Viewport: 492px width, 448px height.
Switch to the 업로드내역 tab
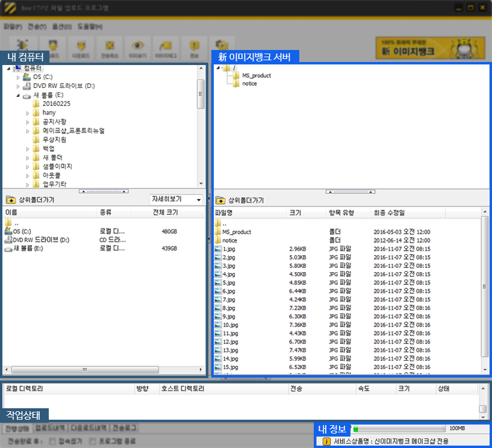click(x=49, y=428)
